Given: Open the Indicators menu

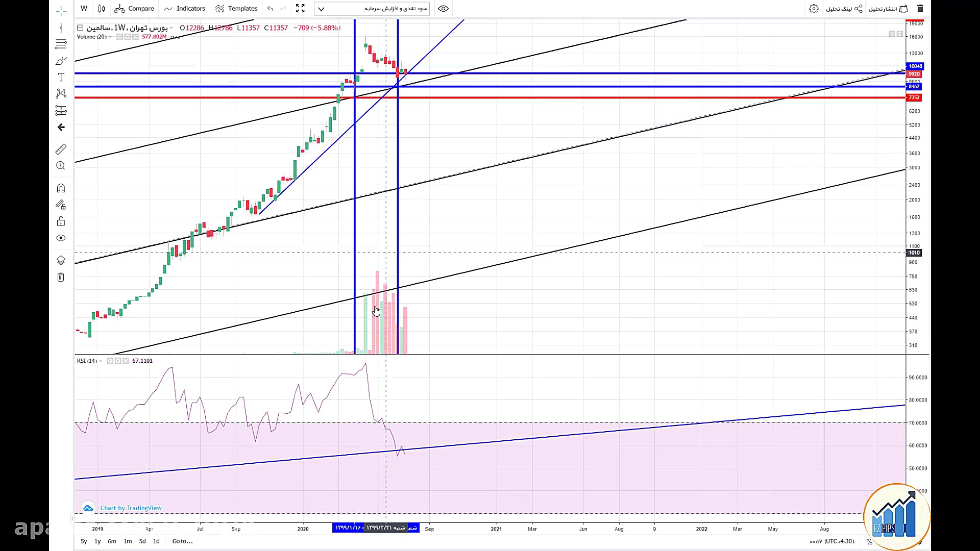Looking at the screenshot, I should coord(184,9).
